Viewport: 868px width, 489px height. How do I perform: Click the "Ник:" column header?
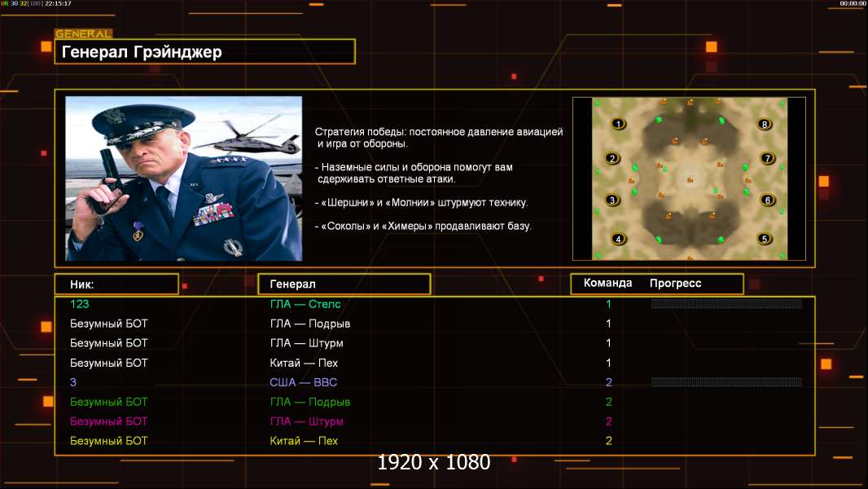(x=82, y=284)
